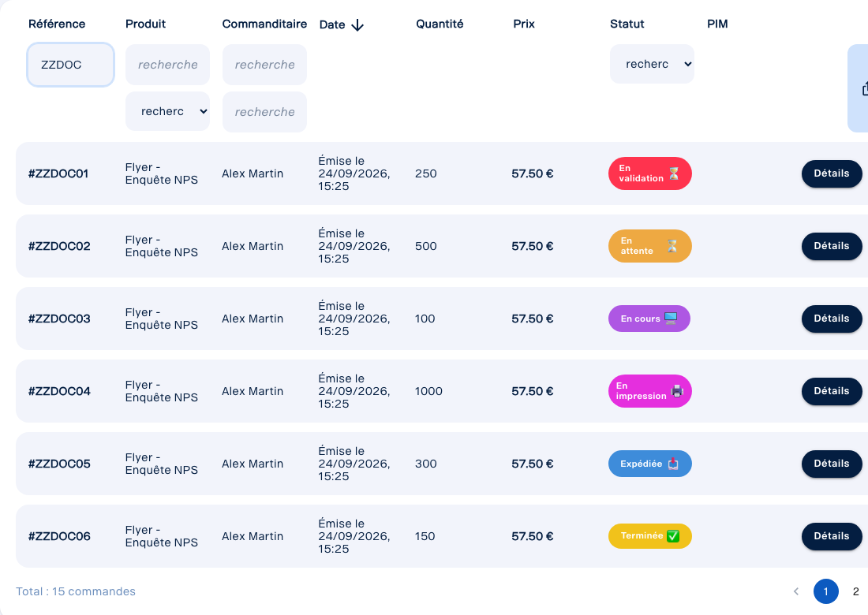This screenshot has width=868, height=615.
Task: Click the En validation status badge
Action: pyautogui.click(x=650, y=173)
